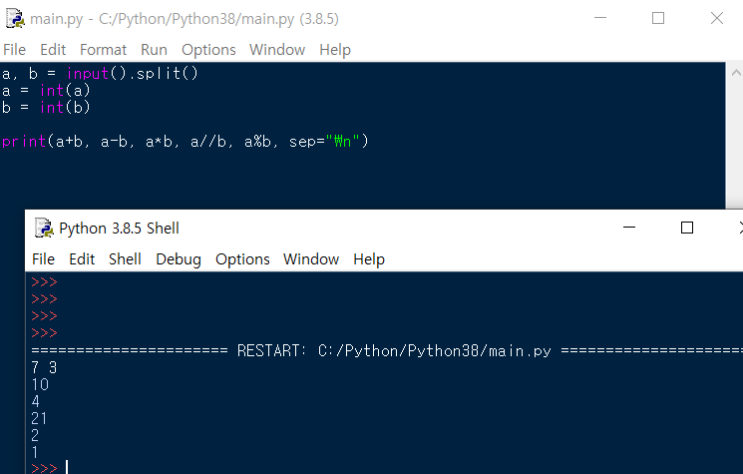
Task: Click the print statement line in editor
Action: (185, 141)
